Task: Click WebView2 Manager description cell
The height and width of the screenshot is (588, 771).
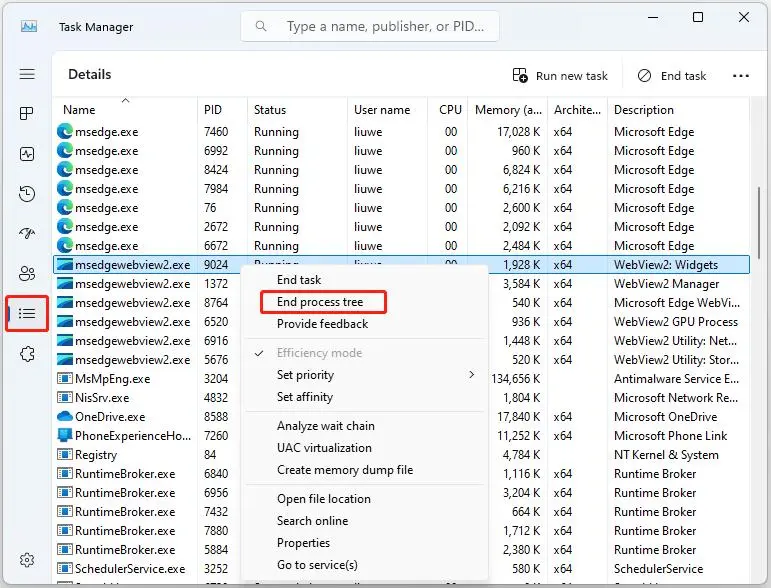Action: click(x=666, y=284)
